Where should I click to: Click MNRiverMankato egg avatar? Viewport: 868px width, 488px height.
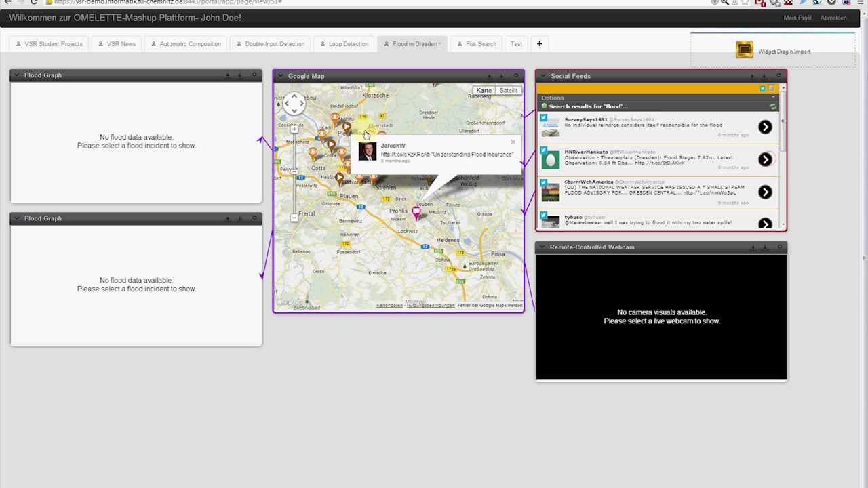coord(551,159)
